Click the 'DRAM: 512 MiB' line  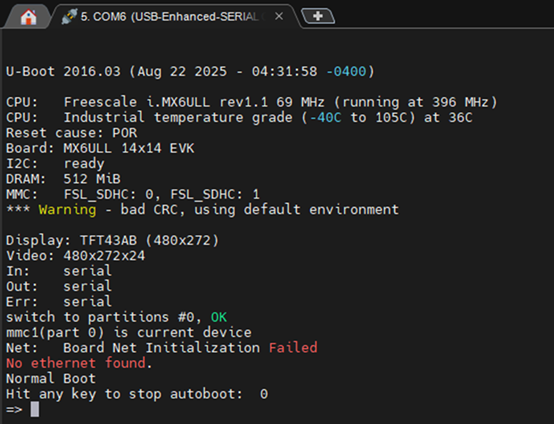[x=63, y=179]
